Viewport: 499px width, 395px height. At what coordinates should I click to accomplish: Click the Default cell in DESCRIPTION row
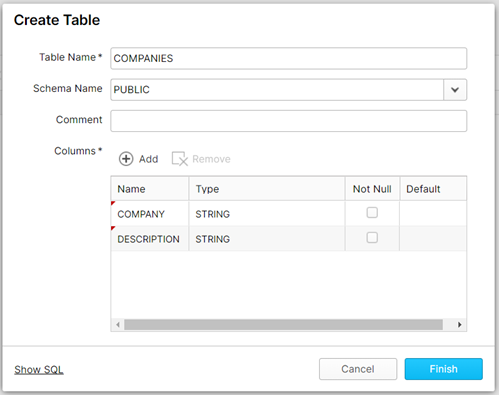pos(433,239)
